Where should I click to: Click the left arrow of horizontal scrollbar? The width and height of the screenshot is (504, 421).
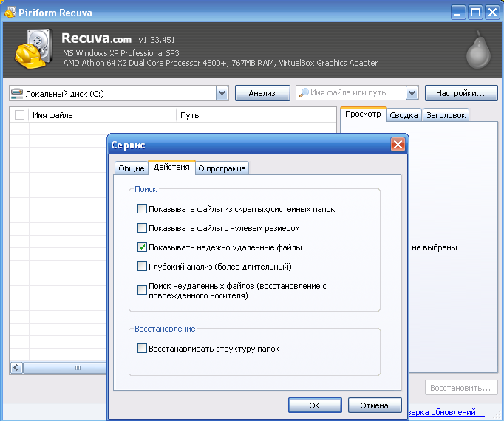click(17, 368)
